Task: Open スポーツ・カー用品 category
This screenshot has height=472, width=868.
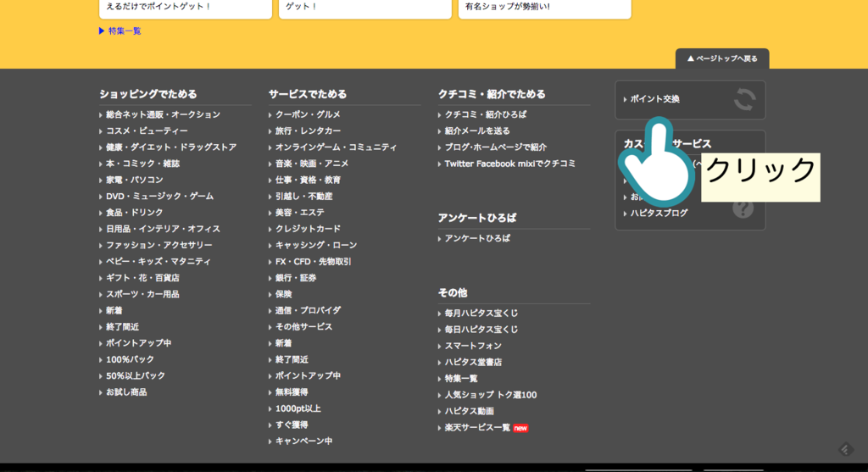Action: tap(142, 294)
